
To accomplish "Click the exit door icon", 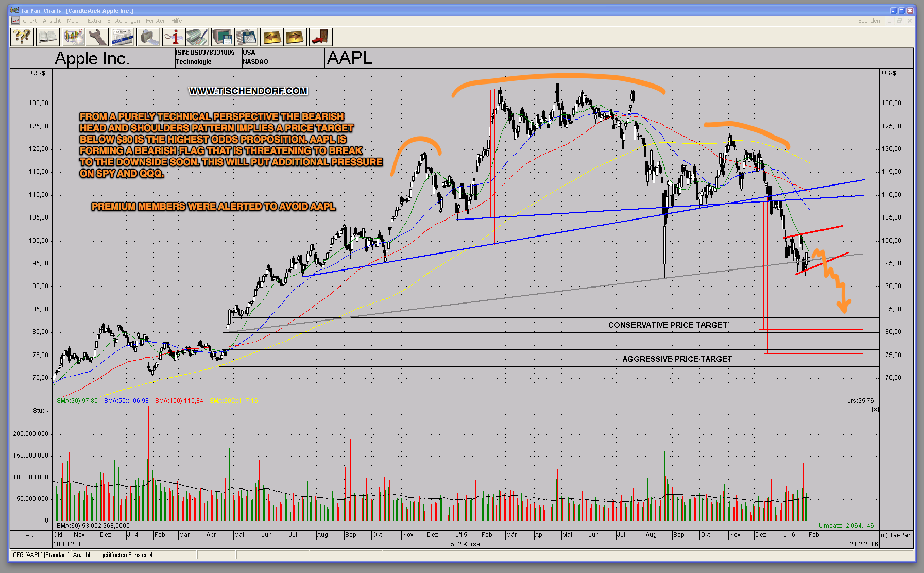I will click(320, 37).
